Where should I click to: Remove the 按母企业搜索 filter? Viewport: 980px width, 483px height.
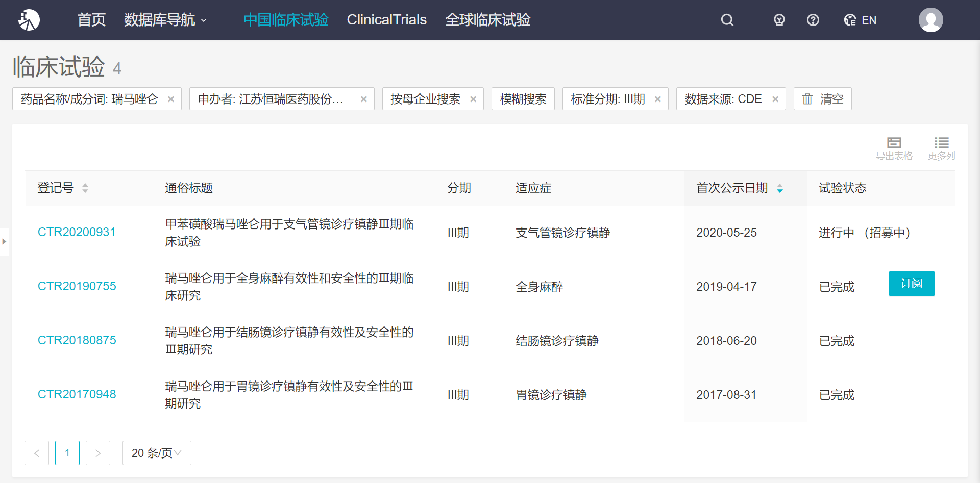[x=473, y=99]
